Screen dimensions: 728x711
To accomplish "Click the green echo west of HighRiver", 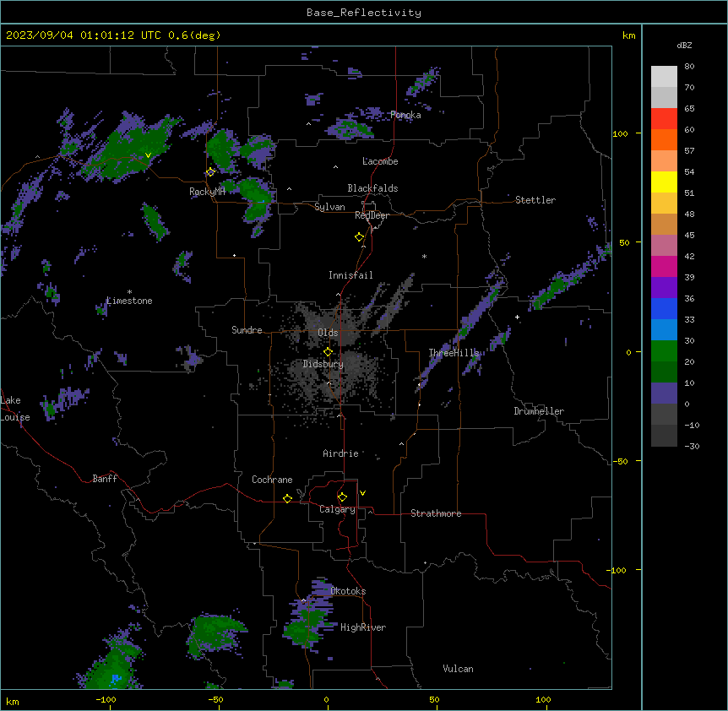I will coord(304,627).
